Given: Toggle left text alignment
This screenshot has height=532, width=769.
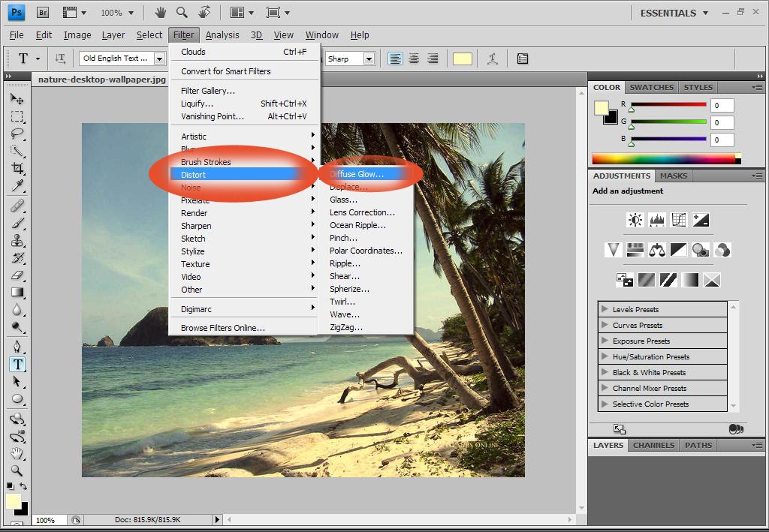Looking at the screenshot, I should 395,59.
